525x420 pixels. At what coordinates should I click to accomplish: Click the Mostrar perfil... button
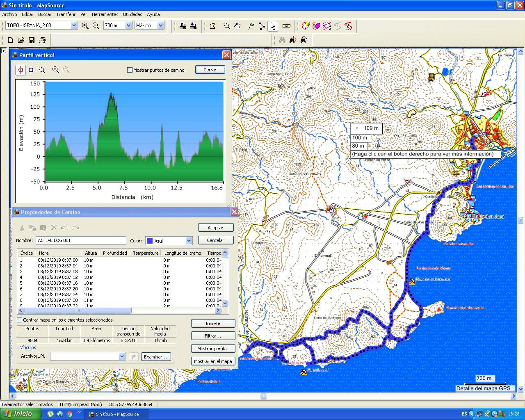coord(213,349)
